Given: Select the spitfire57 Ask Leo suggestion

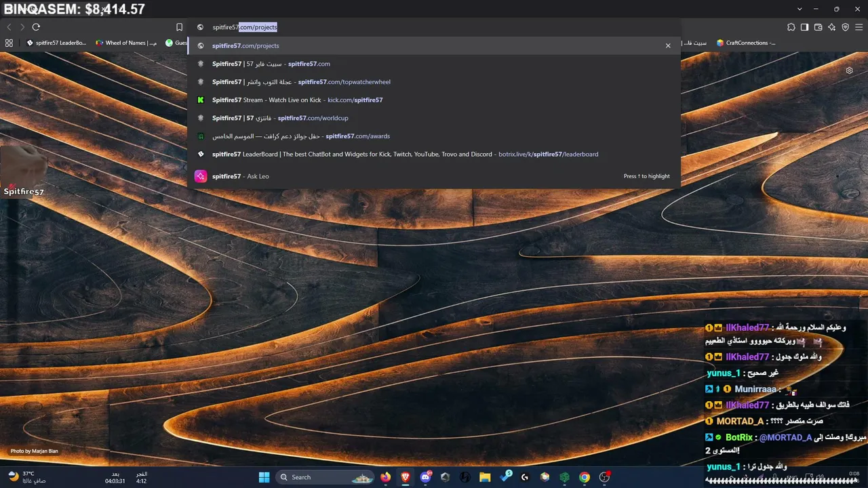Looking at the screenshot, I should pyautogui.click(x=434, y=176).
